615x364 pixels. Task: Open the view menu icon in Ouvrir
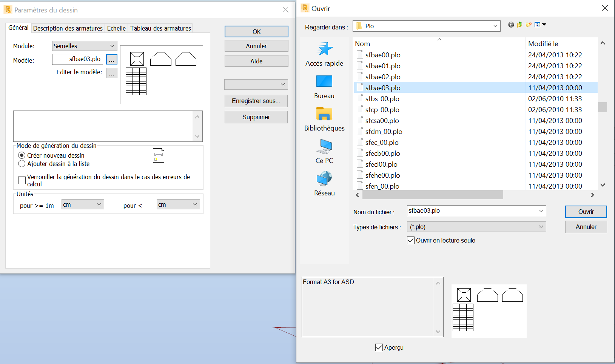point(540,25)
